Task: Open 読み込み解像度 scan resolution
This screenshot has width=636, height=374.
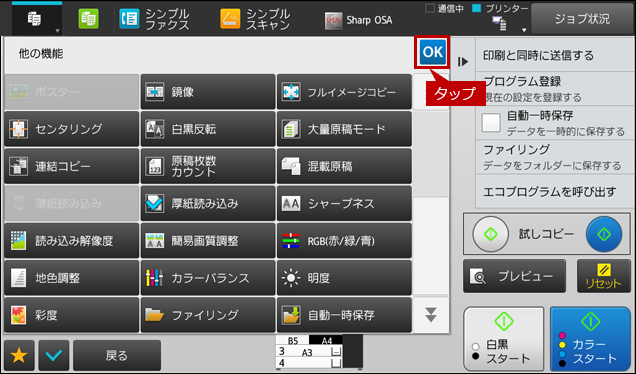Action: point(71,241)
